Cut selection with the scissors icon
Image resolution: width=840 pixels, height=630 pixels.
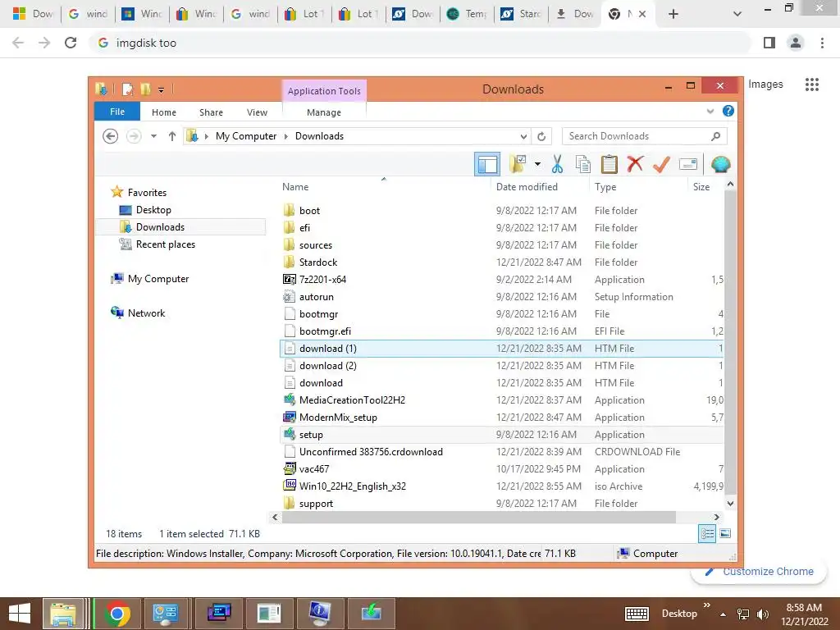tap(557, 164)
